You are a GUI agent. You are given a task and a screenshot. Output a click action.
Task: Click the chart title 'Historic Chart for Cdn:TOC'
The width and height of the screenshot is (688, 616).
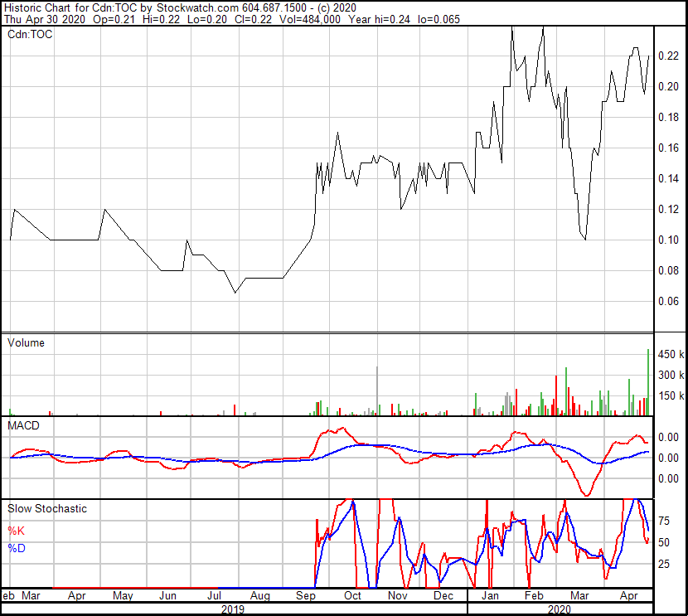[70, 7]
